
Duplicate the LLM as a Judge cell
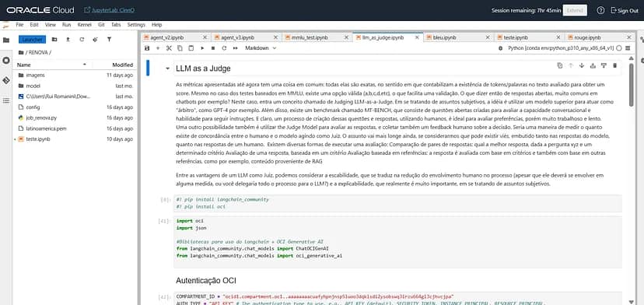tap(559, 65)
